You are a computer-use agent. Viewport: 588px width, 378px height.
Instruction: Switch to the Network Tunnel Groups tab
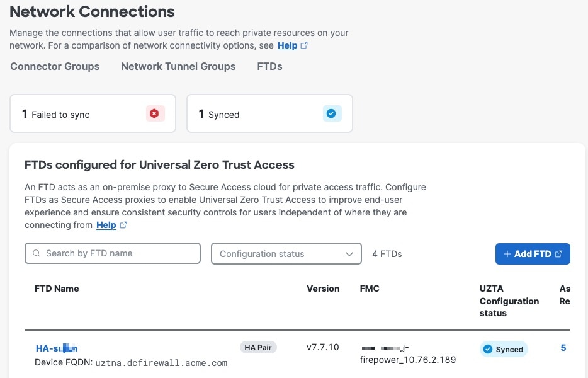click(x=178, y=66)
